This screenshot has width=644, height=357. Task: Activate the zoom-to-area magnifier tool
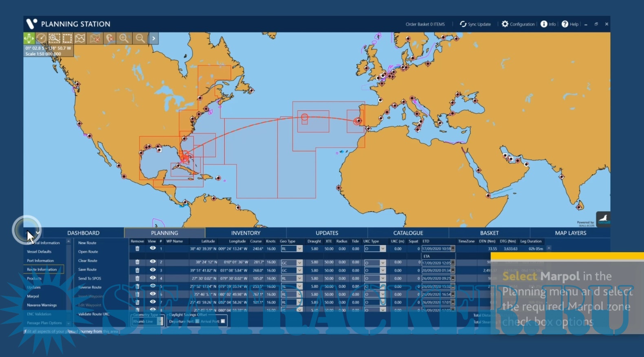coord(54,38)
